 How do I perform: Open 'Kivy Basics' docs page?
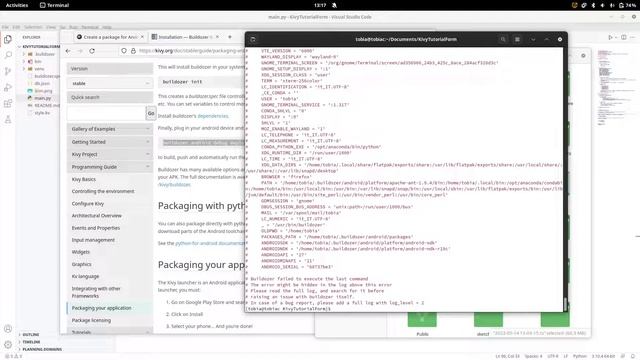pyautogui.click(x=84, y=179)
